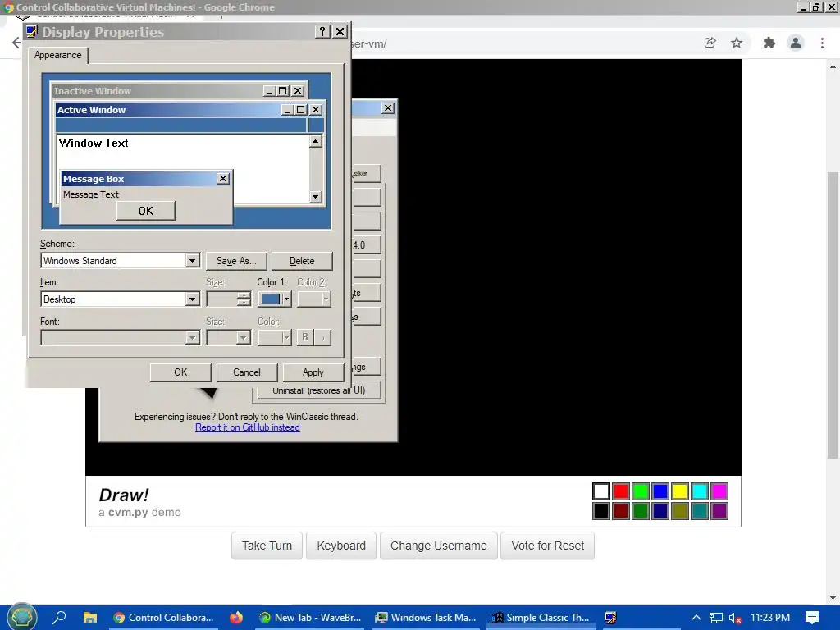Viewport: 840px width, 630px height.
Task: Select the Appearance tab
Action: click(x=58, y=55)
